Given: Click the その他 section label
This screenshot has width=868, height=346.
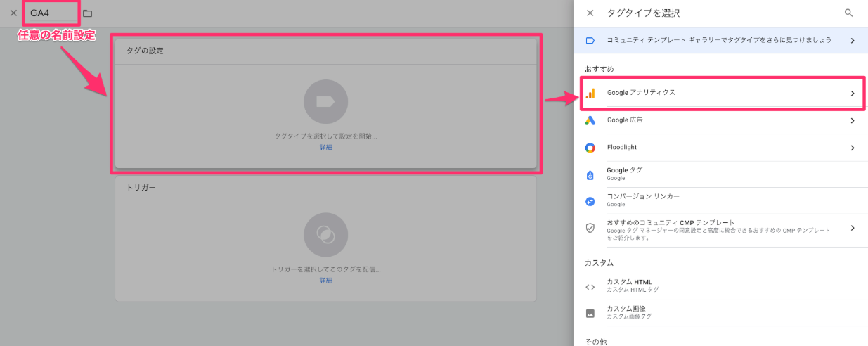Looking at the screenshot, I should coord(595,342).
